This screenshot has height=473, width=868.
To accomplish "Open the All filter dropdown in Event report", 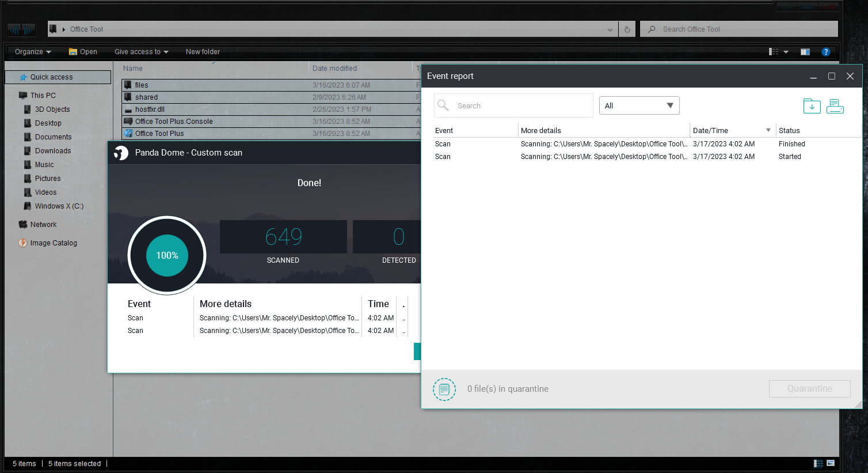I will 639,105.
